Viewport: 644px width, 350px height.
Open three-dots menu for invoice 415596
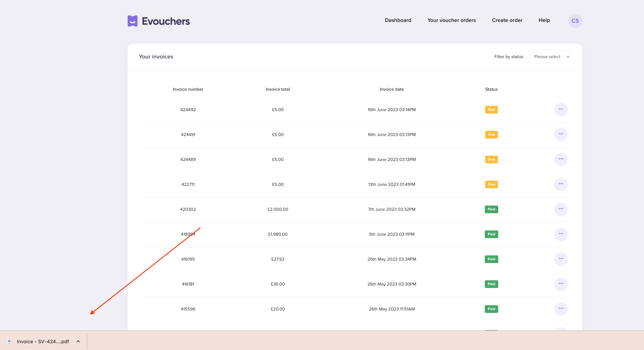click(561, 309)
